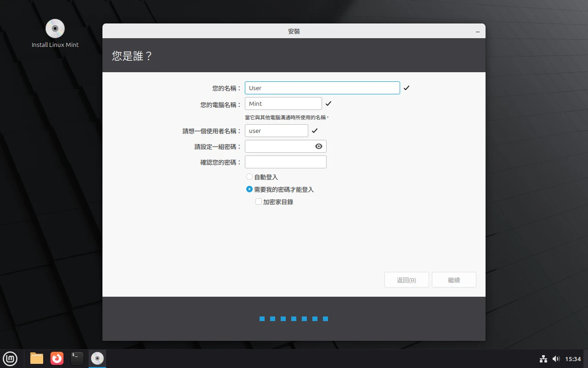Click the installer progress dots indicator

tap(294, 318)
